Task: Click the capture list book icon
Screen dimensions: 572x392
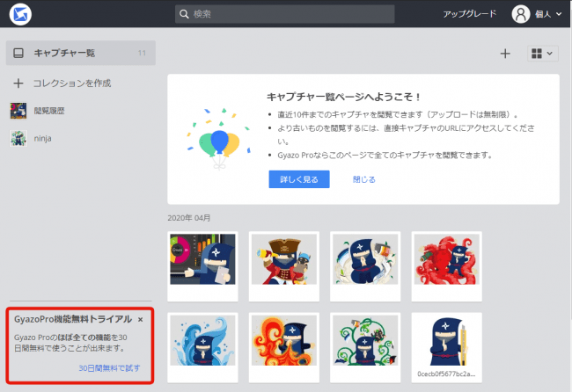Action: coord(18,54)
